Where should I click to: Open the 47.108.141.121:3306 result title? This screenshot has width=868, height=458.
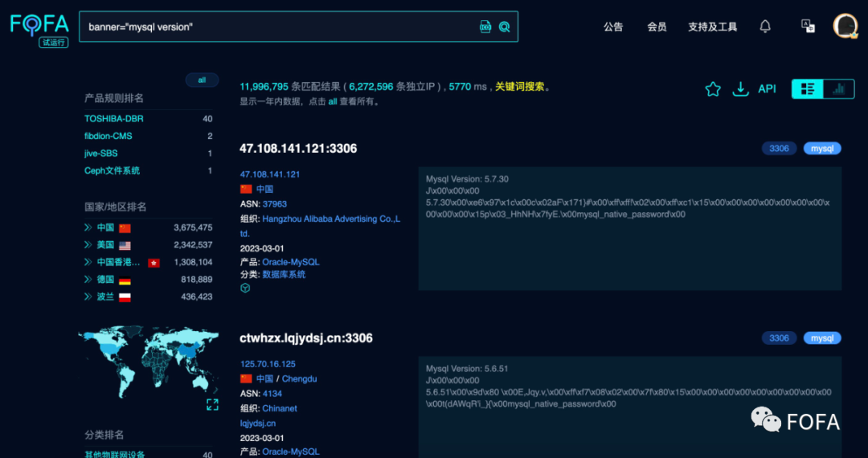point(298,148)
